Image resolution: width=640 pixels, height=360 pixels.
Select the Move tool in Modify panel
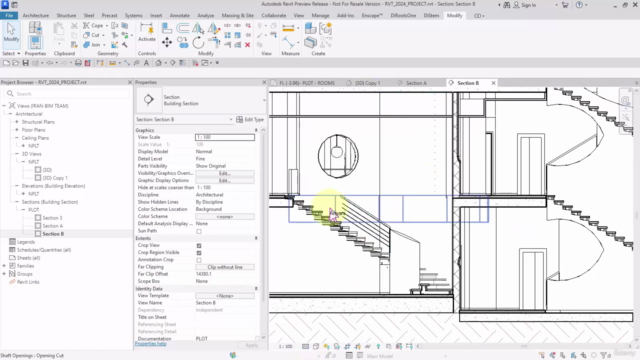pyautogui.click(x=167, y=42)
